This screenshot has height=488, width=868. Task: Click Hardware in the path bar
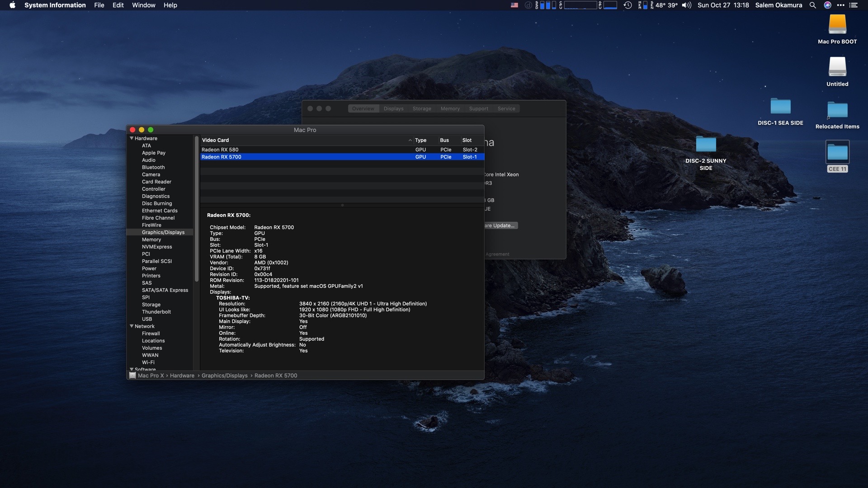182,375
